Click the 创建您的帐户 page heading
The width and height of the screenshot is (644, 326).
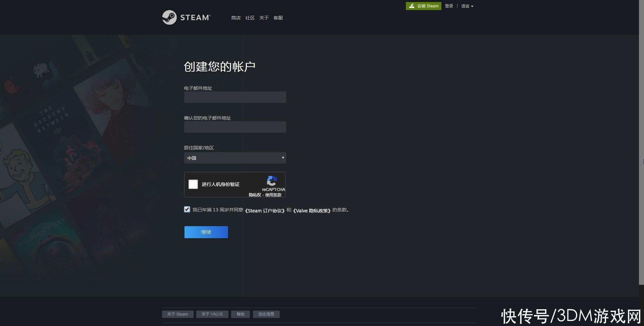click(219, 67)
